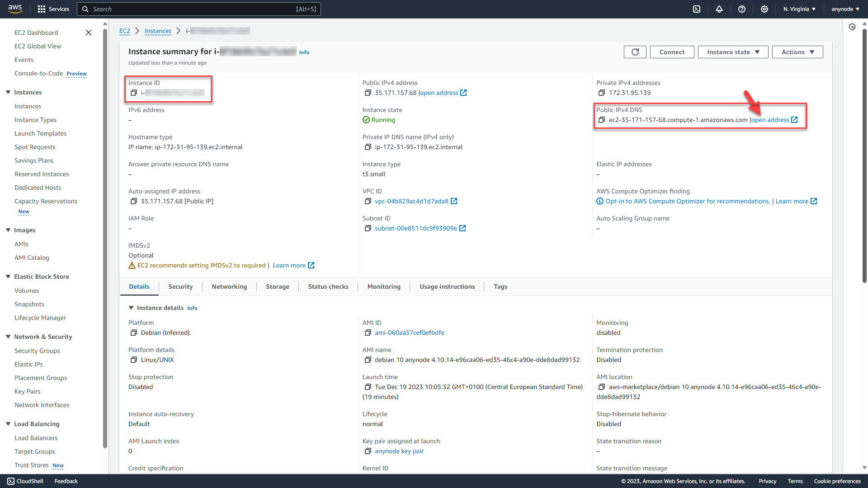Open CloudShell in the footer
Screen dimensions: 868x488
tap(25, 481)
